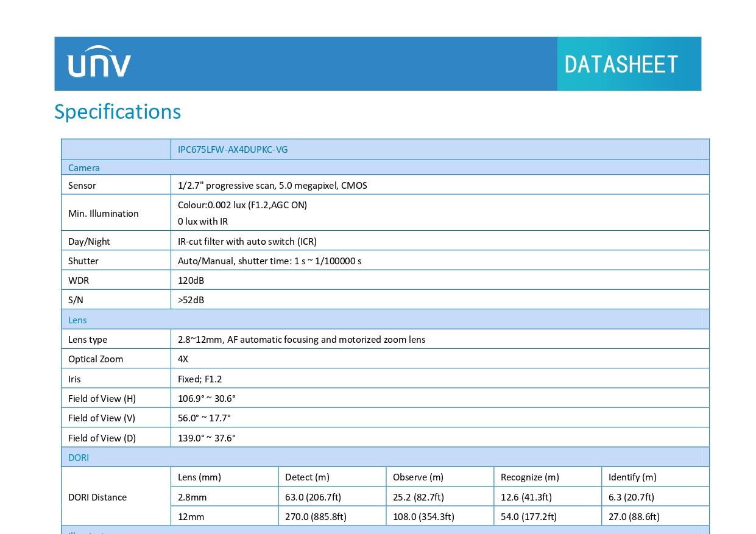Select the 270.0 (885.8ft) cell

316,516
